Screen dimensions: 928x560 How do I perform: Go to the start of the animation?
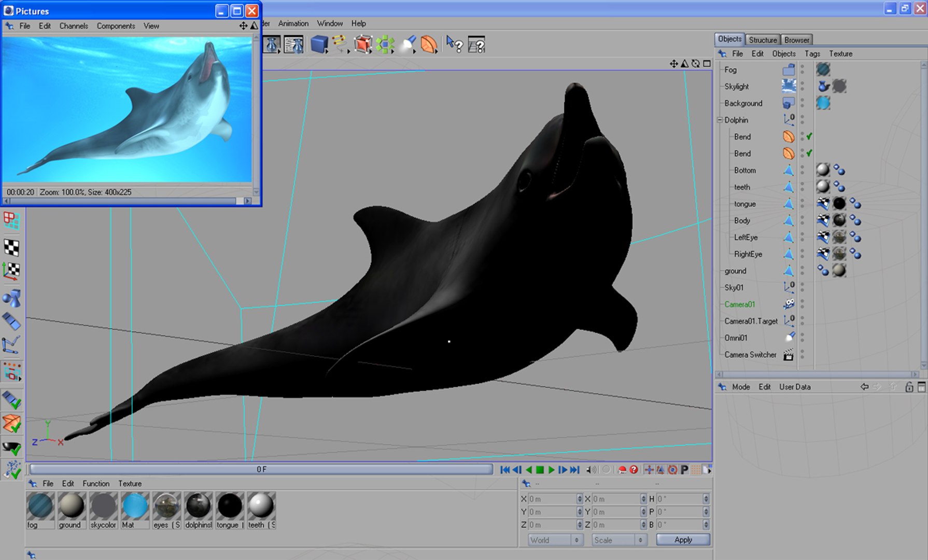(x=505, y=470)
